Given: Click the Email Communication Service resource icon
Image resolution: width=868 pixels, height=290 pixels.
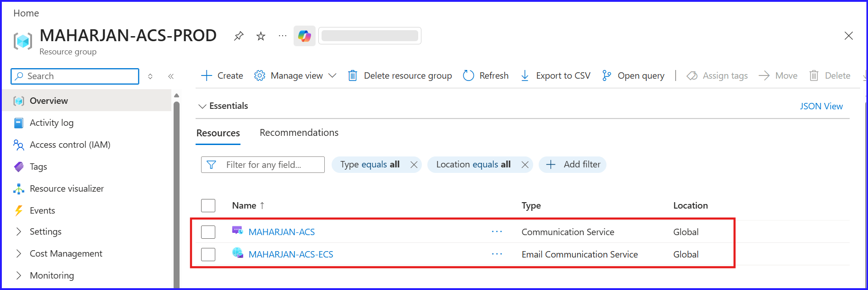Looking at the screenshot, I should pyautogui.click(x=238, y=252).
